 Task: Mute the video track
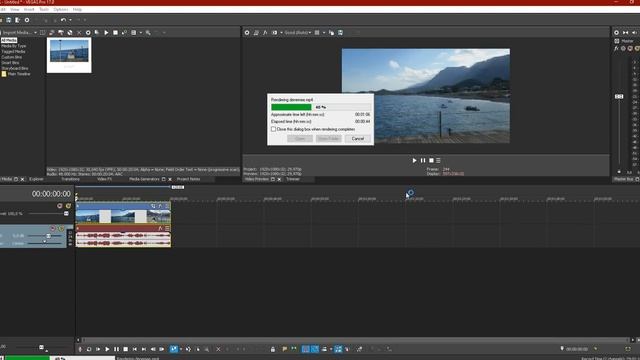(60, 206)
